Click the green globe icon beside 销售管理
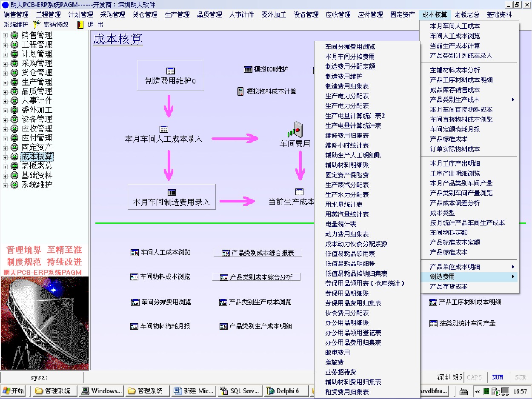 pyautogui.click(x=14, y=35)
